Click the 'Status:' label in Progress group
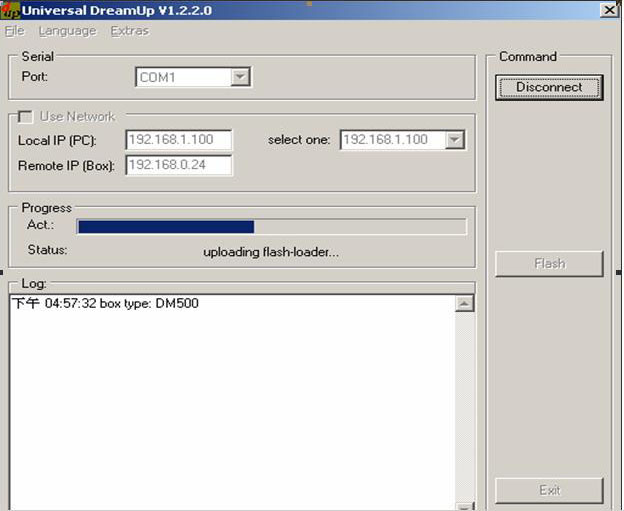 47,250
